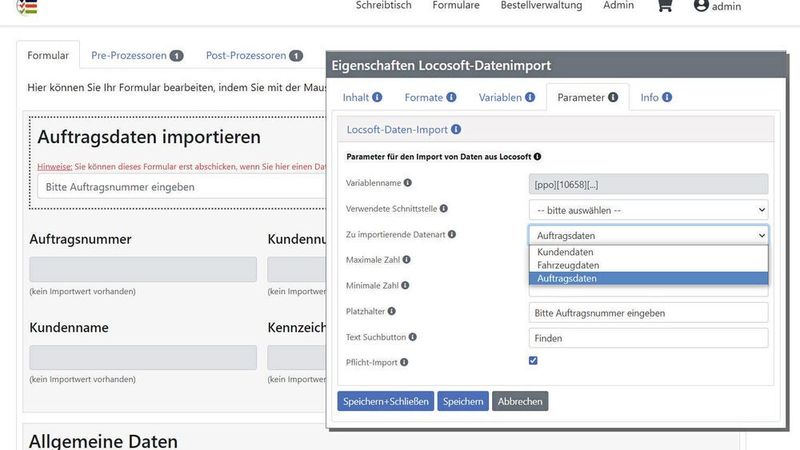Switch to the Formate tab

(x=423, y=97)
